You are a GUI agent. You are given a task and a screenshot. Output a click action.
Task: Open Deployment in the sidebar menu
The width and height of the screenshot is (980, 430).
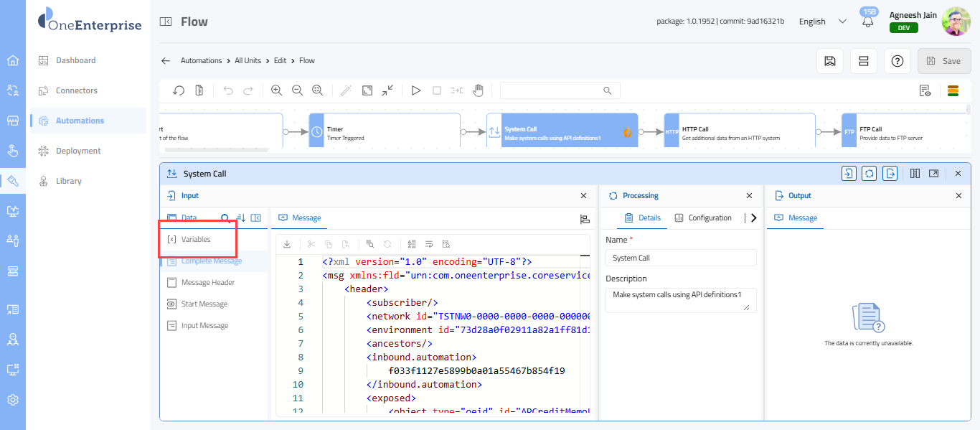coord(78,151)
